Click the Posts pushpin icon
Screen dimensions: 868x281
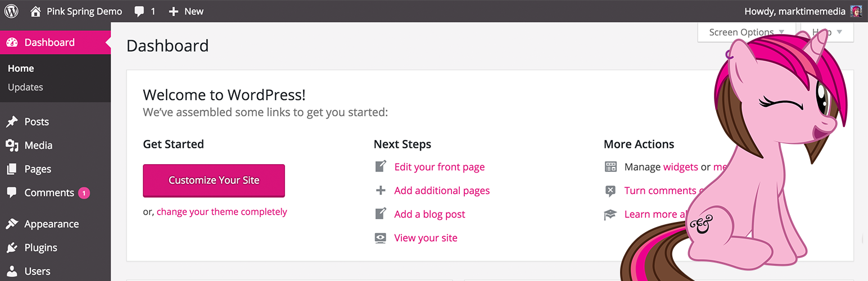12,122
